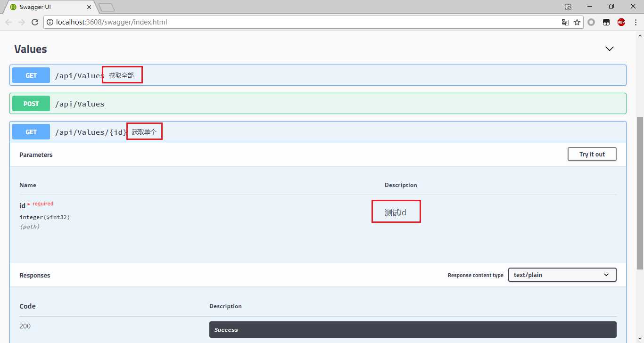
Task: Click the (path) parameter location text
Action: tap(29, 227)
